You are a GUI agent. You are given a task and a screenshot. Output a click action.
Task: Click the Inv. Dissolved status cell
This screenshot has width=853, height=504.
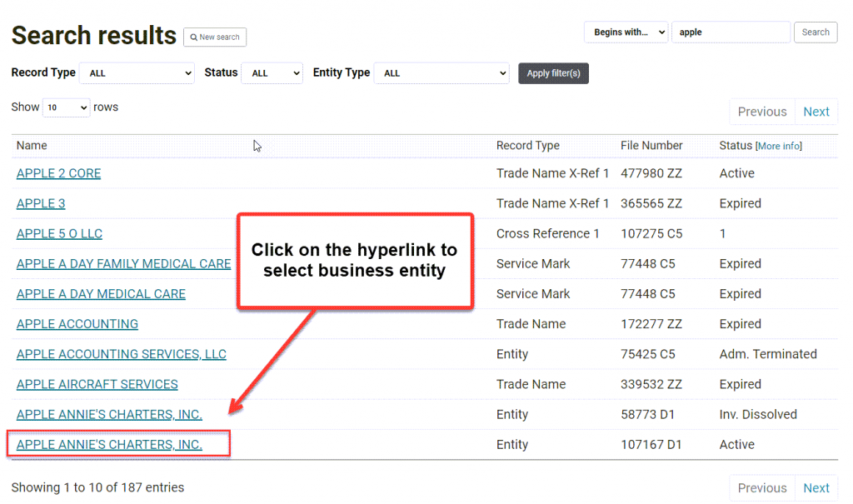tap(758, 415)
